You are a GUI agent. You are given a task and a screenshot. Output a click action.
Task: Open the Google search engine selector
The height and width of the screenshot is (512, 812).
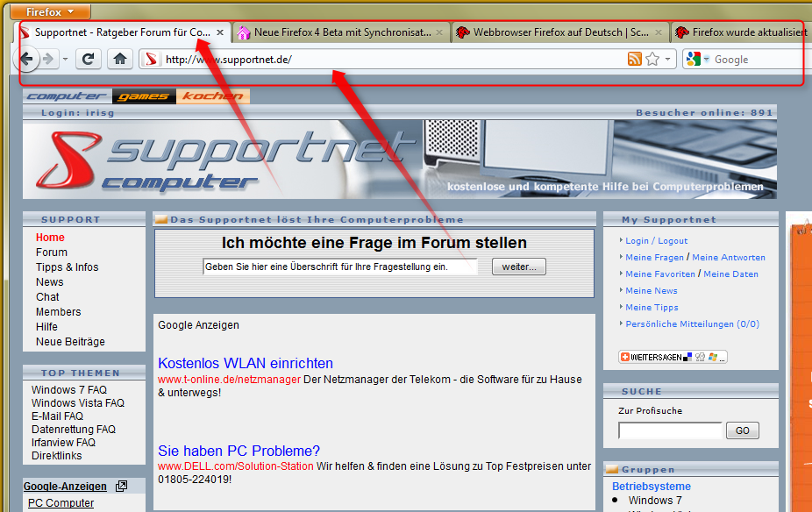[x=697, y=59]
